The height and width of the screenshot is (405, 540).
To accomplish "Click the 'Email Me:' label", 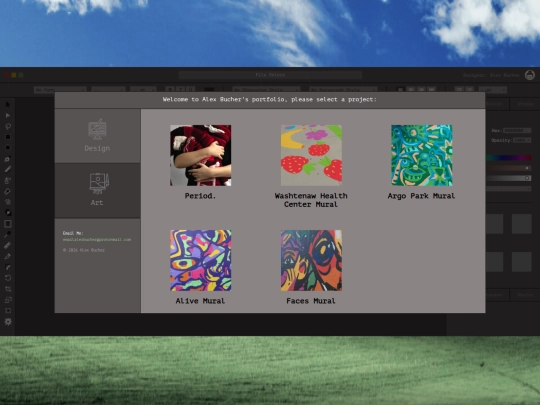I will 73,233.
